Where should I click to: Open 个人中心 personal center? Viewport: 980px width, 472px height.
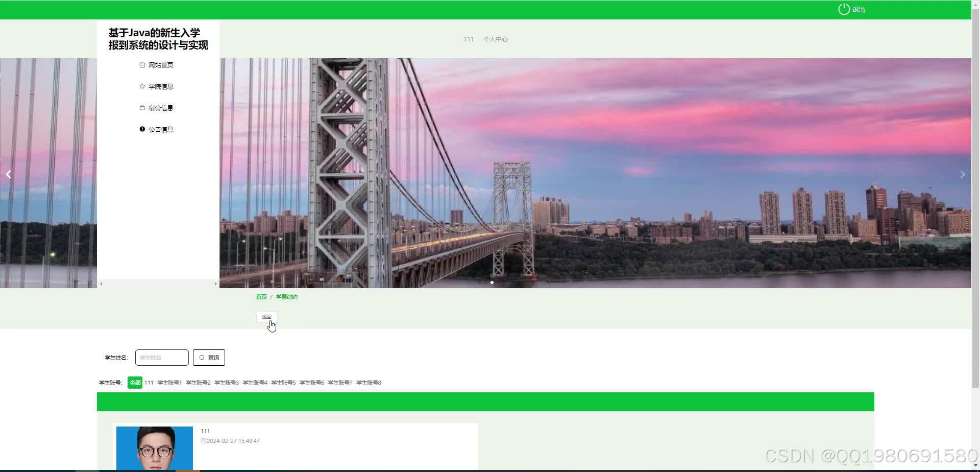[495, 39]
